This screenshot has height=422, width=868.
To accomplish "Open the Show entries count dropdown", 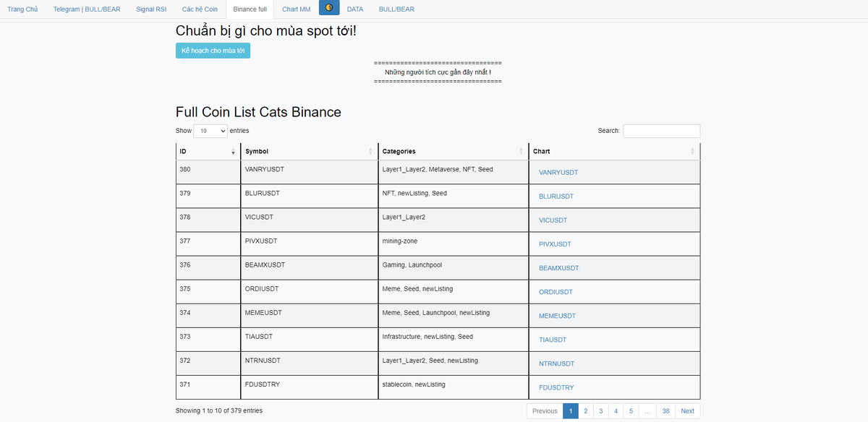I will [210, 131].
